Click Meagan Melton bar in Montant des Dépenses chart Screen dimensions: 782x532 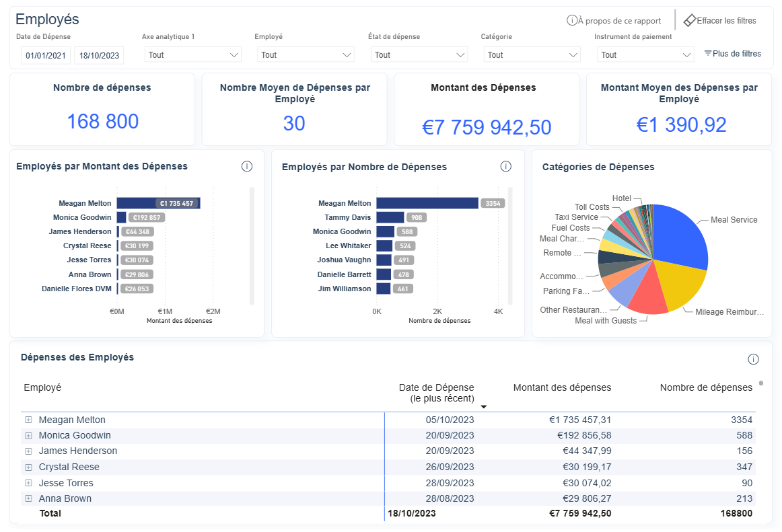tap(158, 203)
